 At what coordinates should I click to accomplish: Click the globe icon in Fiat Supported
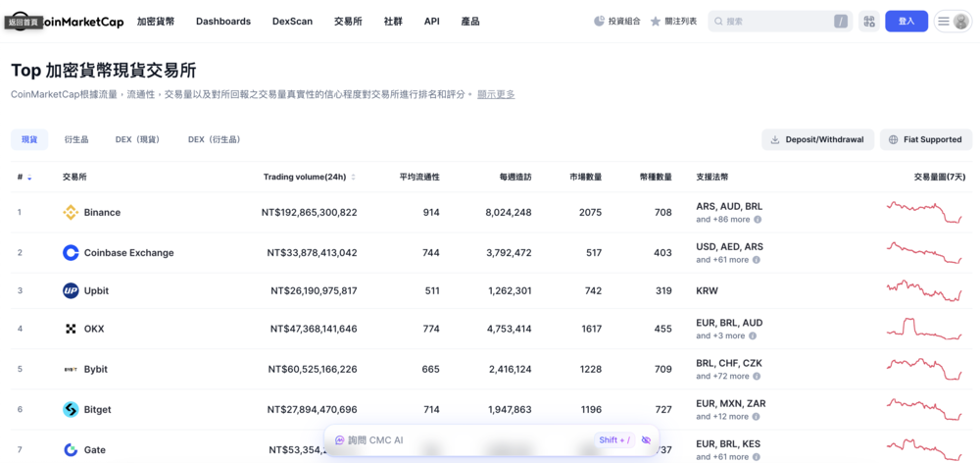coord(893,139)
